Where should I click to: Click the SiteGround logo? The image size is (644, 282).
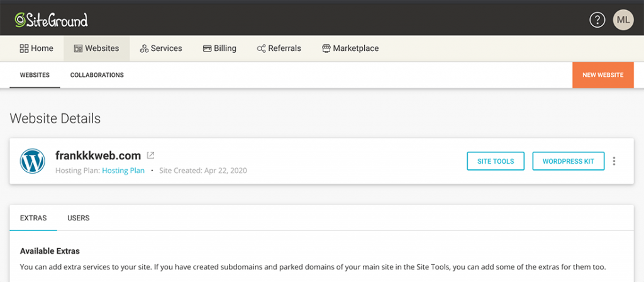click(51, 20)
